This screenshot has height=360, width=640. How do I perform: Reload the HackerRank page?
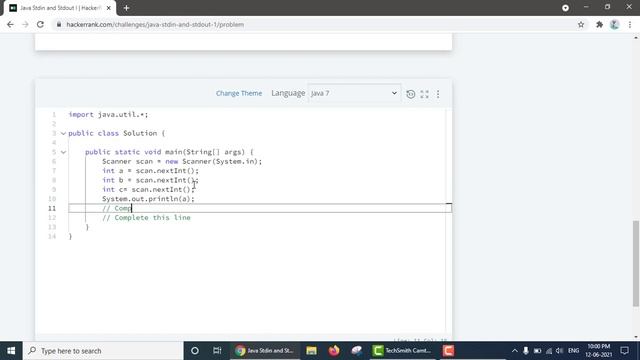tap(40, 24)
